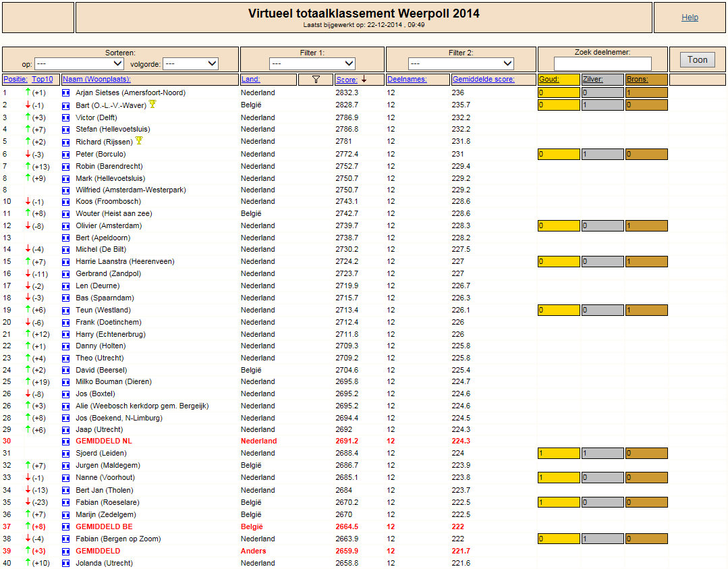
Task: Expand the Filter 2 dropdown
Action: tap(461, 63)
